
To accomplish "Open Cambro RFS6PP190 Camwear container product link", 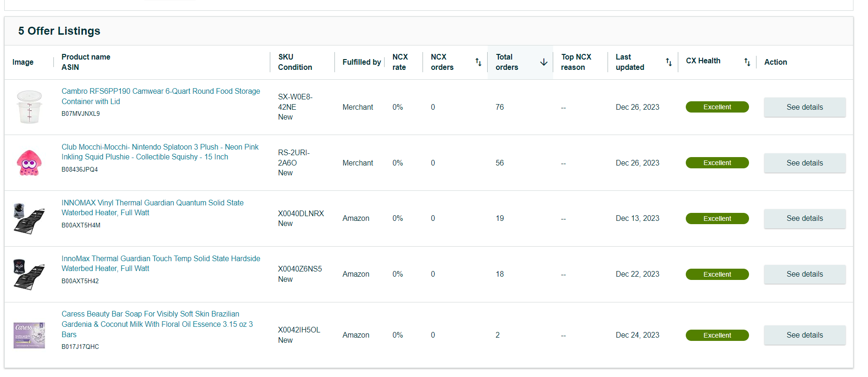I will pos(161,96).
